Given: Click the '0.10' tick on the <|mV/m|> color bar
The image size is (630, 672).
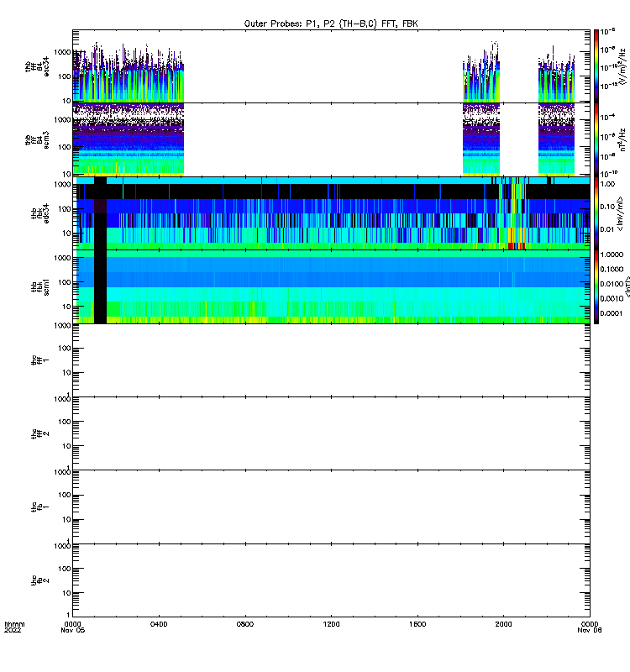Looking at the screenshot, I should 607,207.
